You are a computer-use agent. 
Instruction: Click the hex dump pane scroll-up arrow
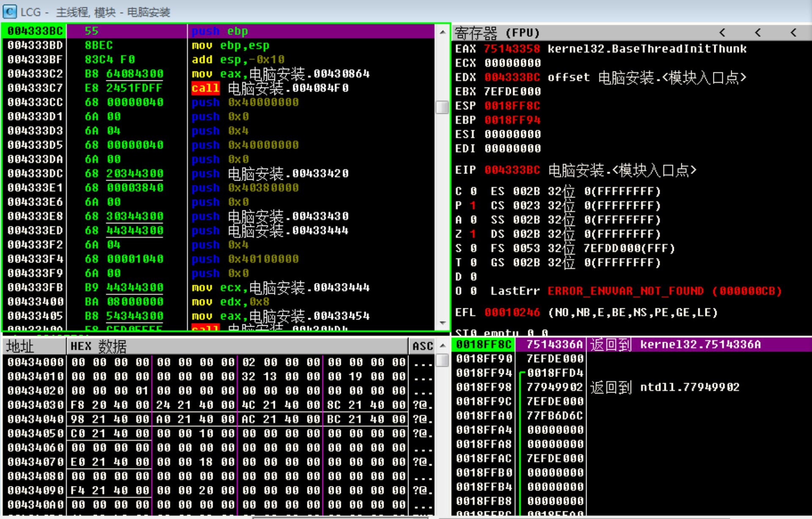coord(442,346)
